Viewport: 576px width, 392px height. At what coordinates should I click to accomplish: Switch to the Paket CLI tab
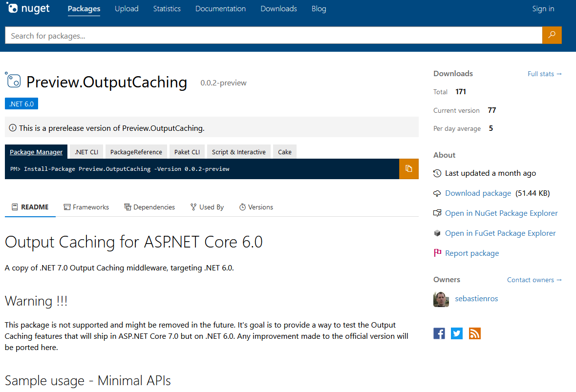(x=187, y=152)
